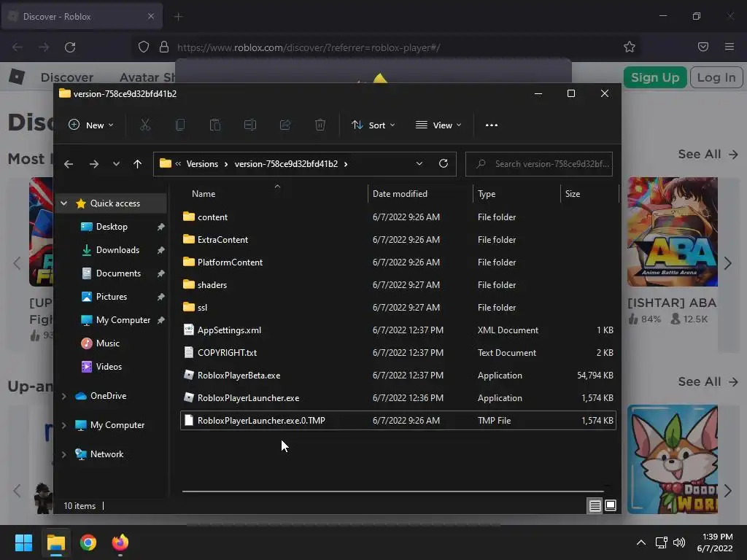Click the Roblox Sign Up button
Viewport: 747px width, 560px height.
tap(655, 77)
